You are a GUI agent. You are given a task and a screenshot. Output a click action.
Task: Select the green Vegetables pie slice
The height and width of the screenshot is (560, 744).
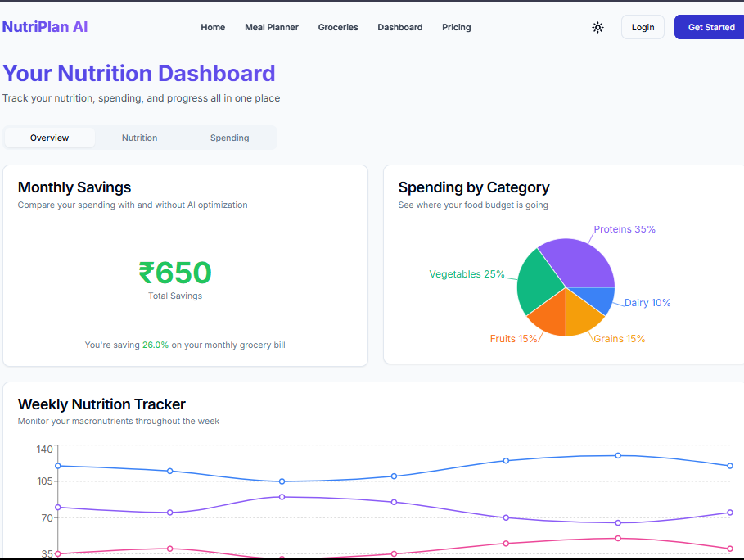[x=537, y=282]
